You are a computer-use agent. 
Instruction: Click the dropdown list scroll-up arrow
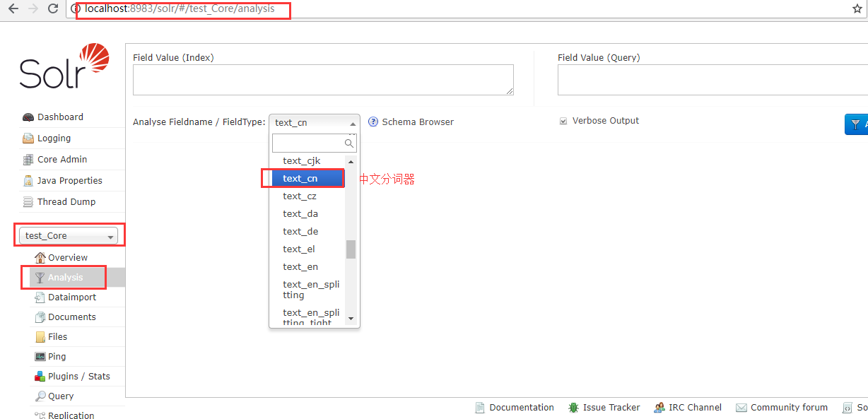[x=351, y=161]
